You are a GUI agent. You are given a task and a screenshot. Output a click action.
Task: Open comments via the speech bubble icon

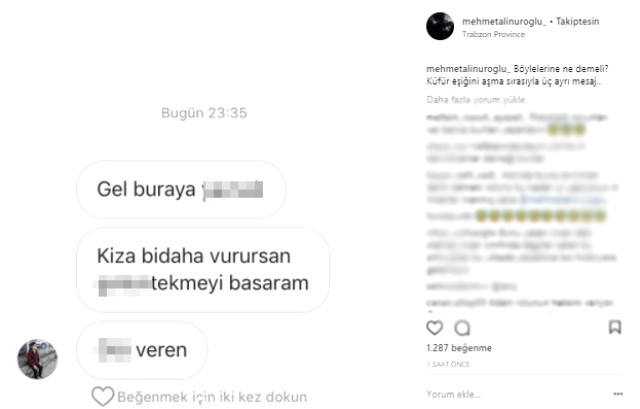click(x=462, y=328)
